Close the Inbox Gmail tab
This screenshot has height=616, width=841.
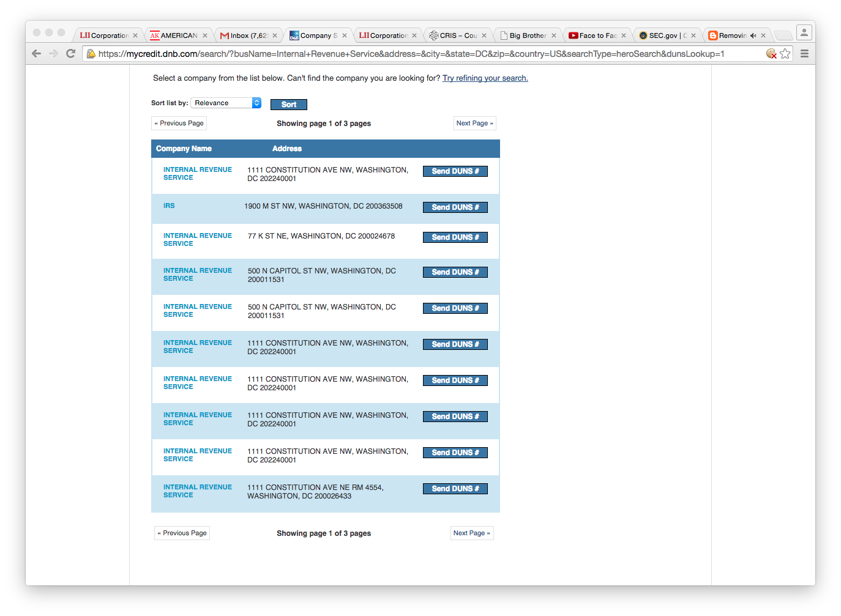coord(275,35)
